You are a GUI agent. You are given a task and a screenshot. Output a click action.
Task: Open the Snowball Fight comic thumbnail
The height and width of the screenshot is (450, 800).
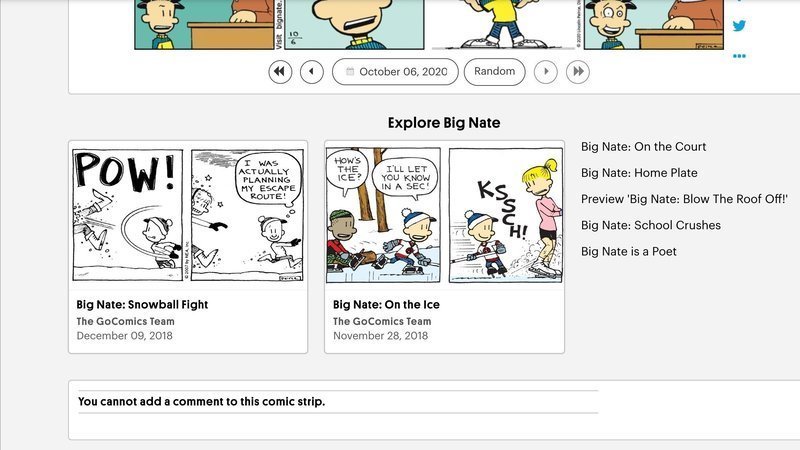point(188,215)
